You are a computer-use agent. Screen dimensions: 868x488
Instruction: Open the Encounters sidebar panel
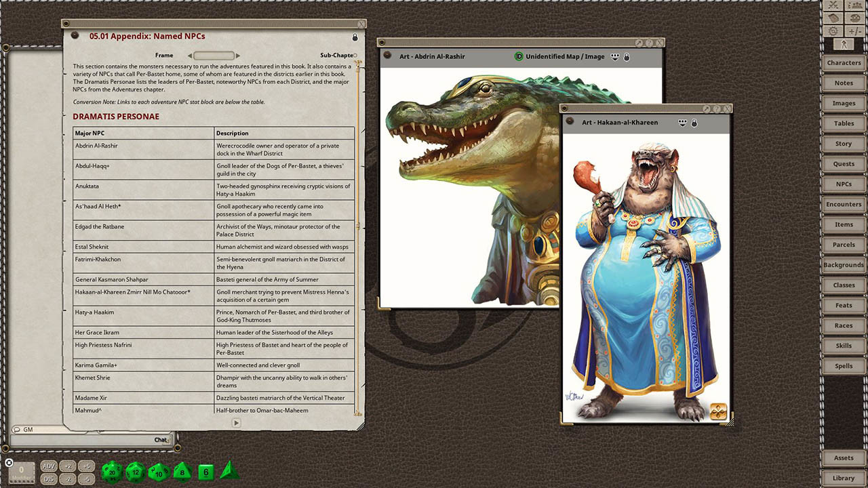(x=843, y=204)
